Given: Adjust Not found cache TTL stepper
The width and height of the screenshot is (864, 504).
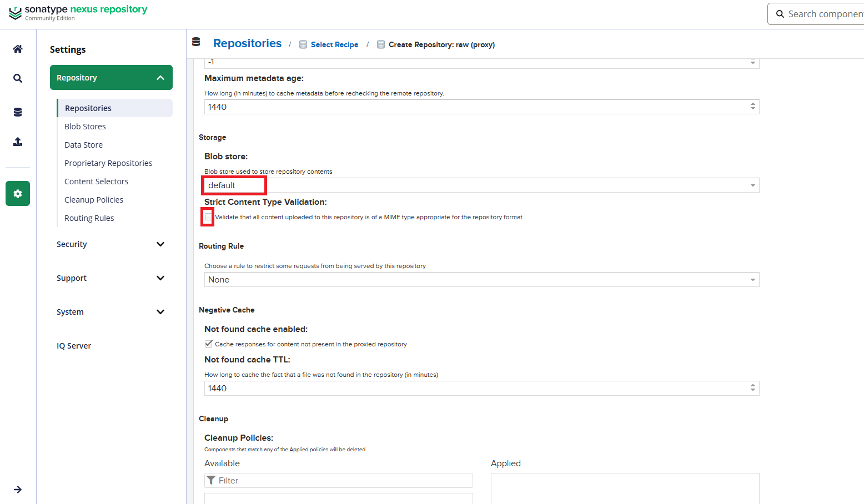Looking at the screenshot, I should tap(753, 388).
